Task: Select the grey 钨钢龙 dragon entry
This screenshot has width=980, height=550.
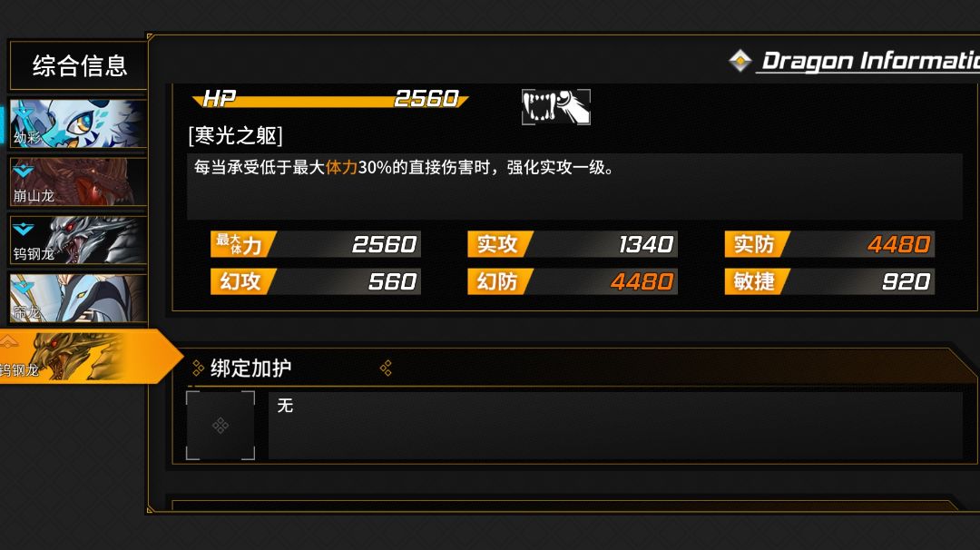Action: tap(78, 240)
